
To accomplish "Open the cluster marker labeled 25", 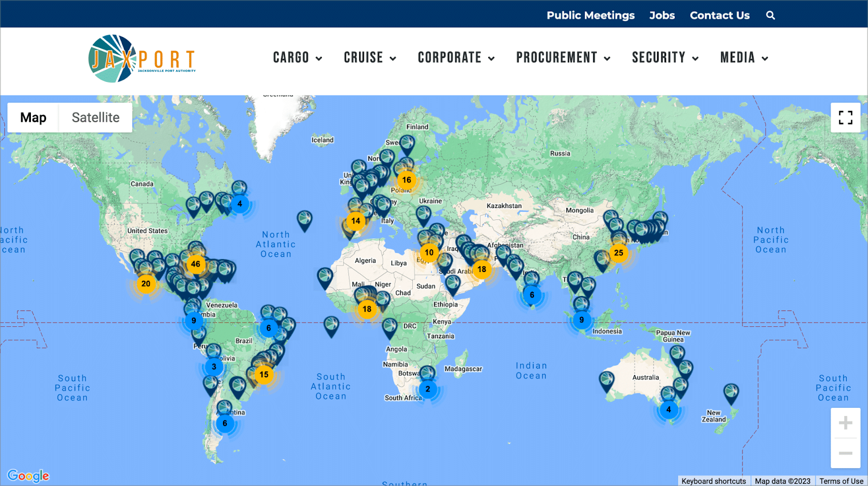I will (618, 253).
